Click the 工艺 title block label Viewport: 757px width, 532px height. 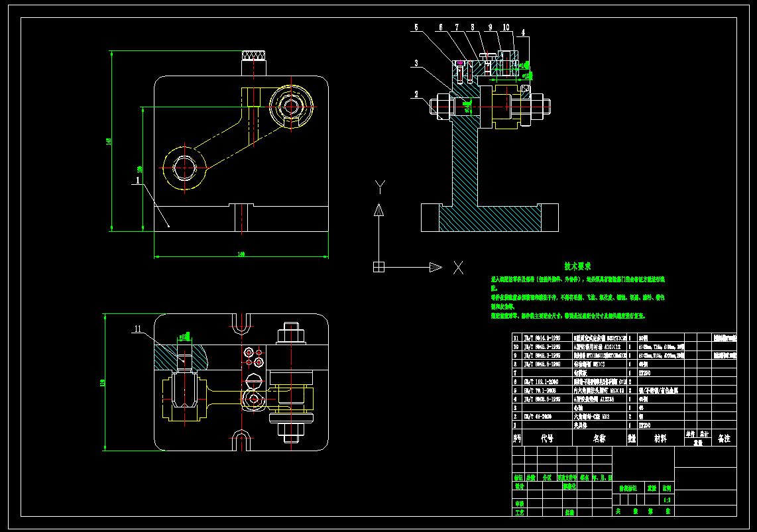coord(520,512)
